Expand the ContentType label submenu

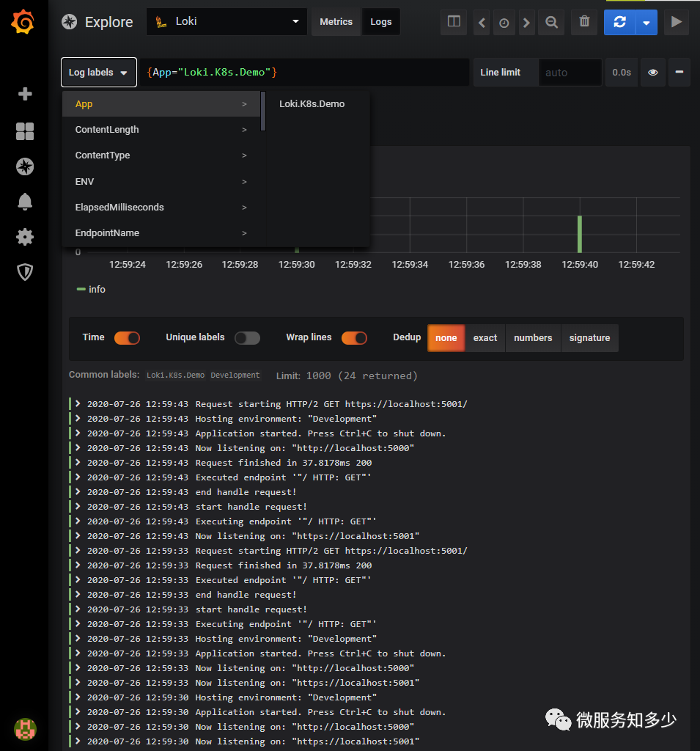[161, 155]
